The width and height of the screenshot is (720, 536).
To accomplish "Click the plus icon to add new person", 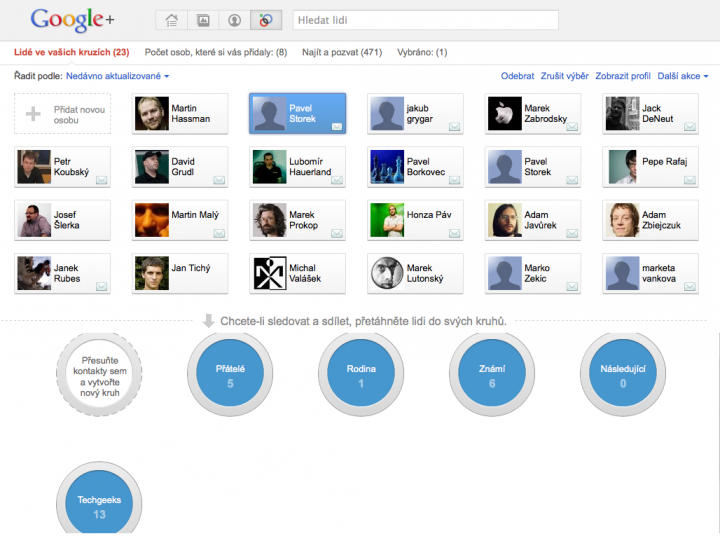I will (x=33, y=114).
